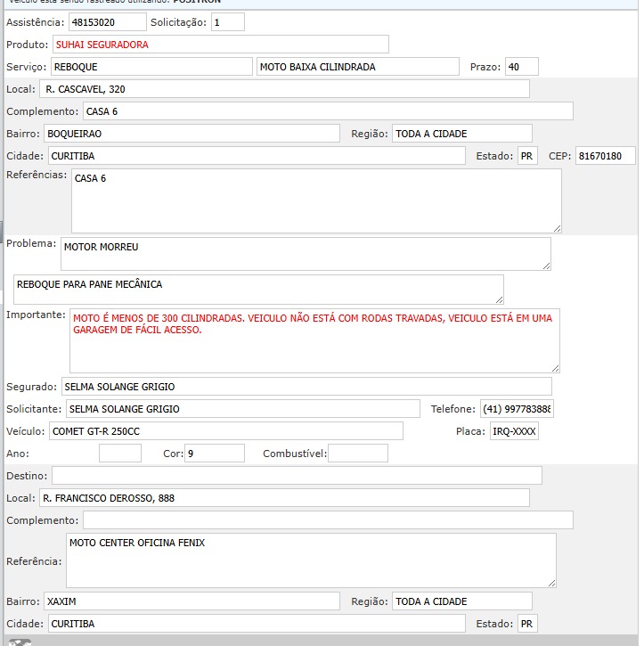
Task: Click the Placa field
Action: [x=514, y=431]
